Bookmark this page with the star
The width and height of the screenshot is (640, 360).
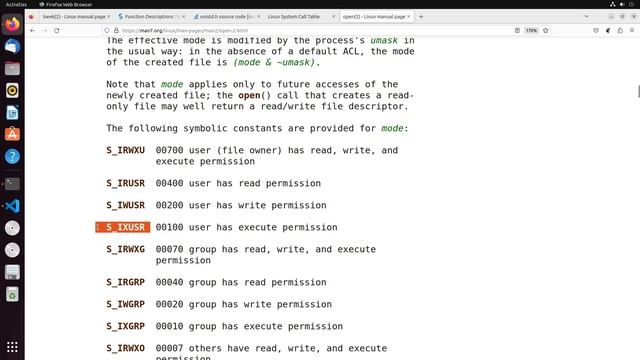pos(546,31)
